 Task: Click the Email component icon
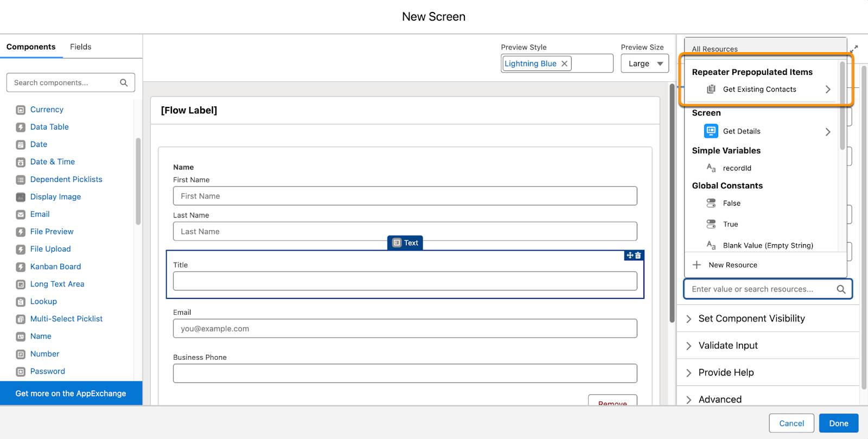tap(21, 214)
